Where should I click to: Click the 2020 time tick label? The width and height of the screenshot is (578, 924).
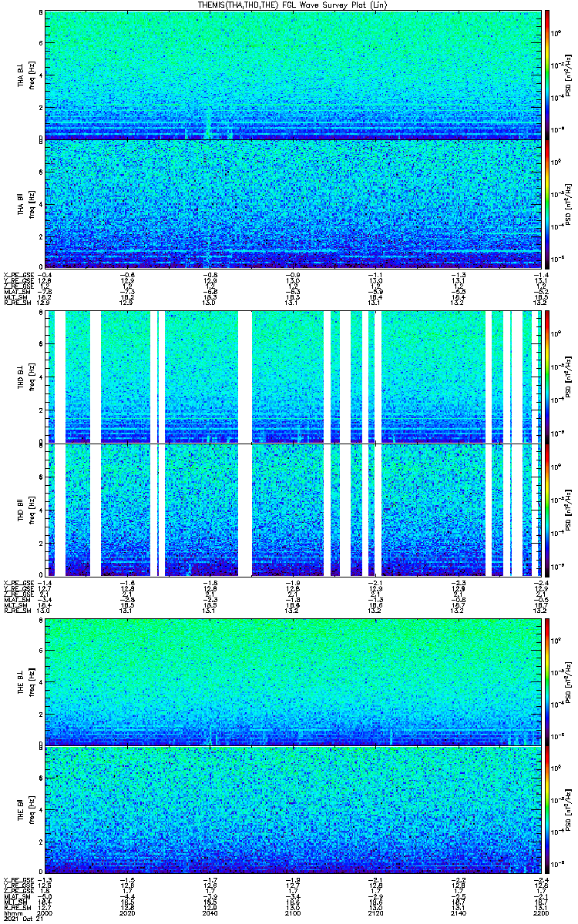(128, 912)
